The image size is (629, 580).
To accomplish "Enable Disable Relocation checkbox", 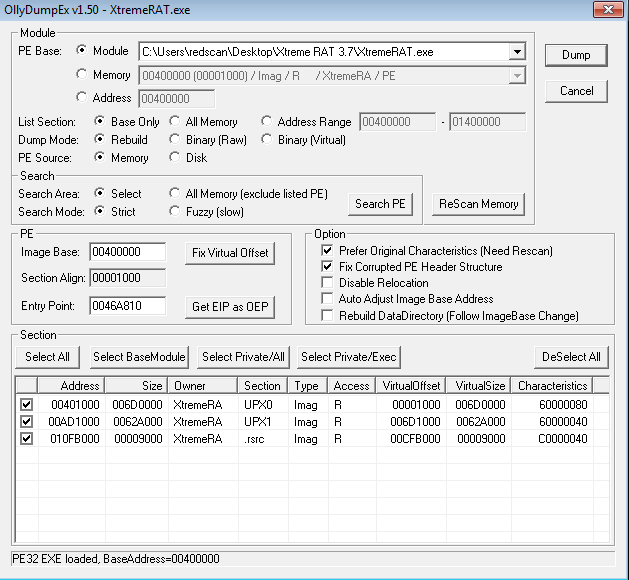I will 327,283.
